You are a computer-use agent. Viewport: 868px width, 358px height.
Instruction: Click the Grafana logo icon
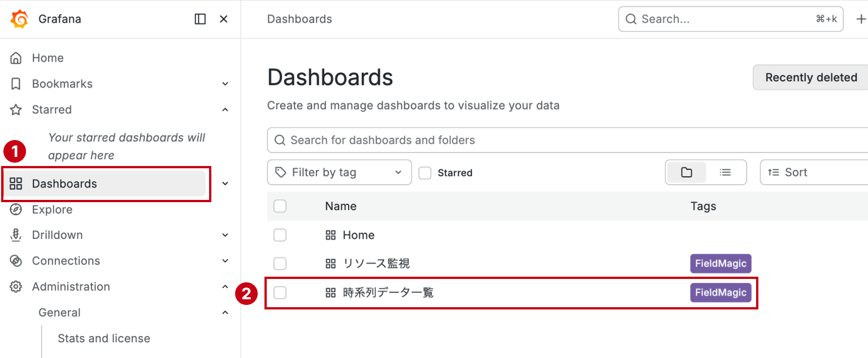click(x=19, y=19)
